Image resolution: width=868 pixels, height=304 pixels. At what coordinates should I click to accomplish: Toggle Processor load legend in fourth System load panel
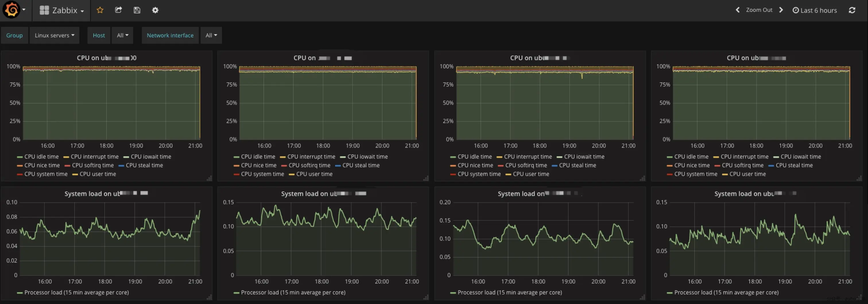point(726,293)
